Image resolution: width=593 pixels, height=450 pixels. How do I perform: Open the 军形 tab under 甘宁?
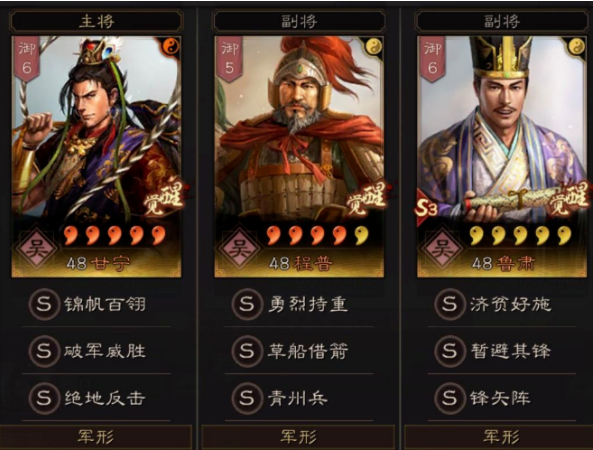pyautogui.click(x=96, y=437)
